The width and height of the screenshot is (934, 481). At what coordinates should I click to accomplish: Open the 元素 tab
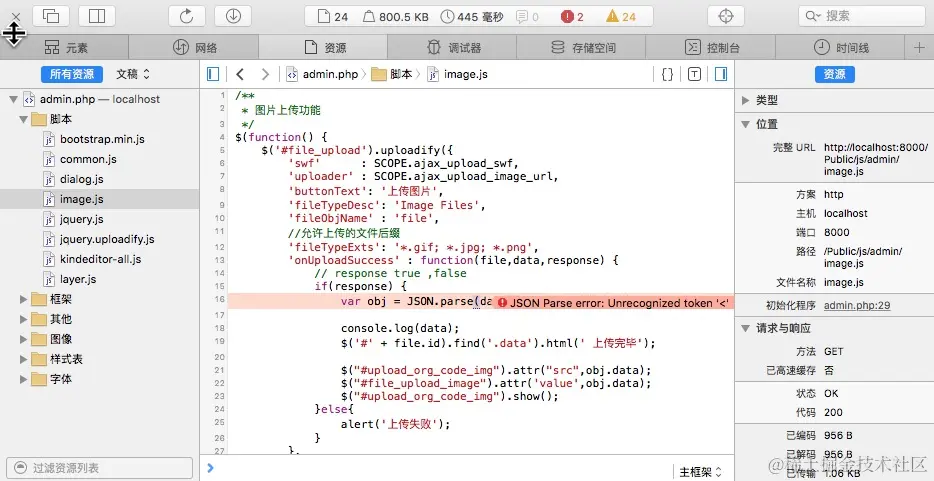(x=64, y=48)
